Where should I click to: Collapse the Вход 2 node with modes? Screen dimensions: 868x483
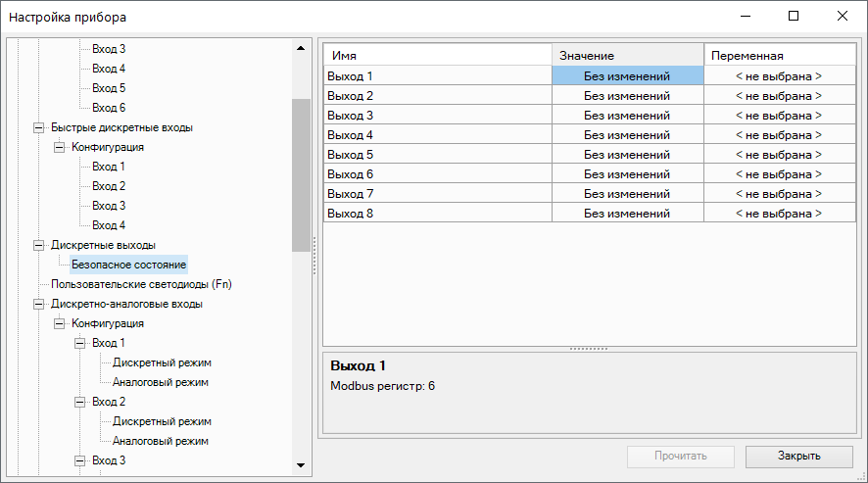[x=80, y=402]
